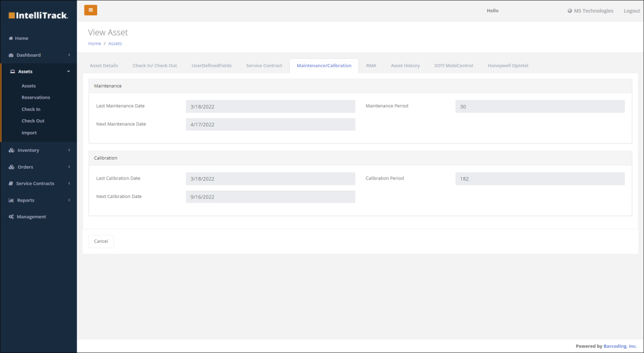Select the Maintenance/Calibration tab

coord(324,66)
